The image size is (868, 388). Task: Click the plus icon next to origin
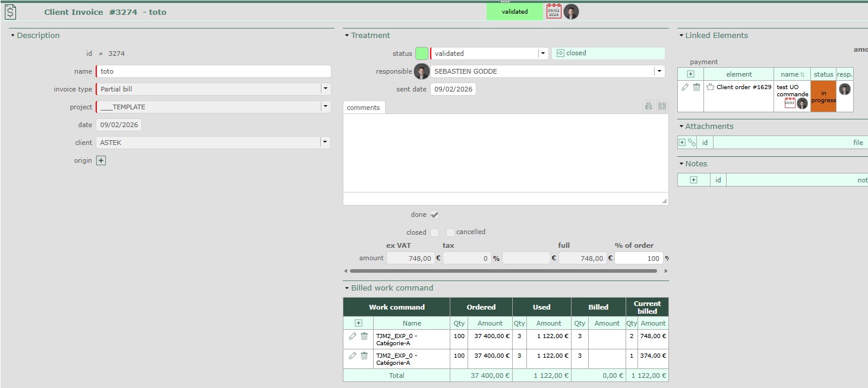[101, 160]
